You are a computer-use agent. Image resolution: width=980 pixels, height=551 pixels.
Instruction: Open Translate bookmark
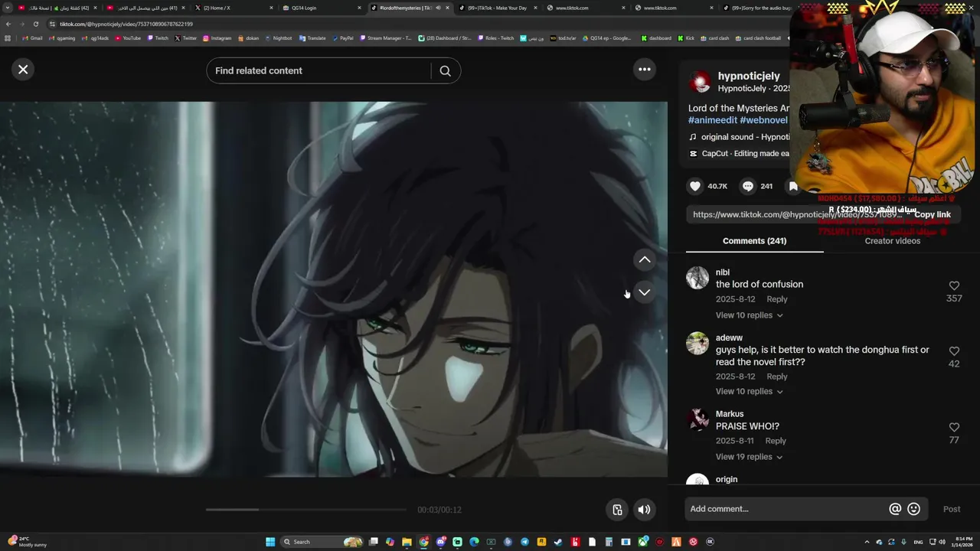(312, 38)
